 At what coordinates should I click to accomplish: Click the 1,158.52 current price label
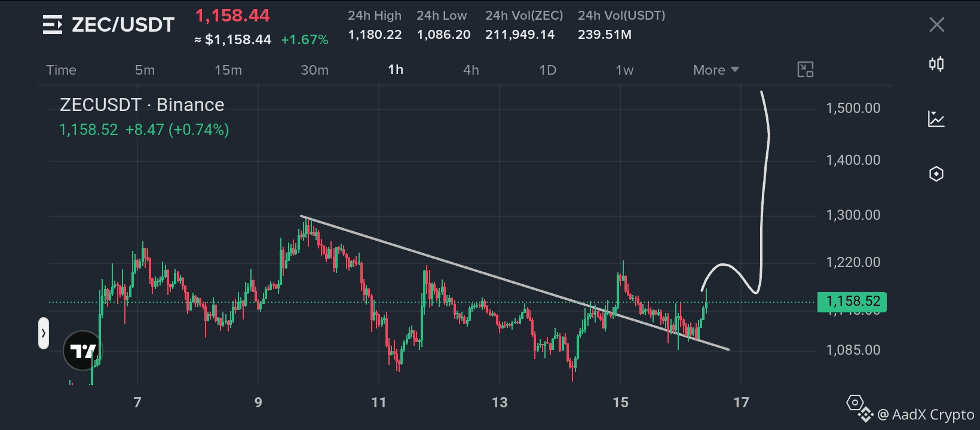coord(852,302)
